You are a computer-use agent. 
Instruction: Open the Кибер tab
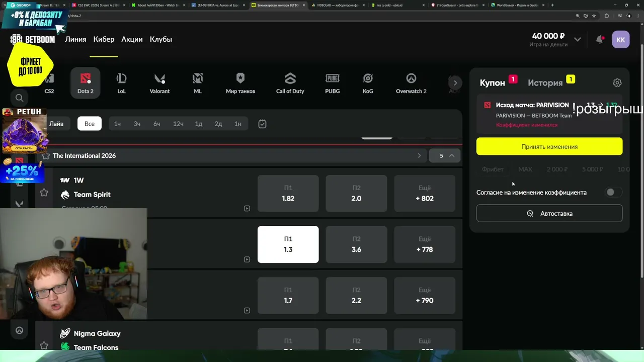pos(104,39)
